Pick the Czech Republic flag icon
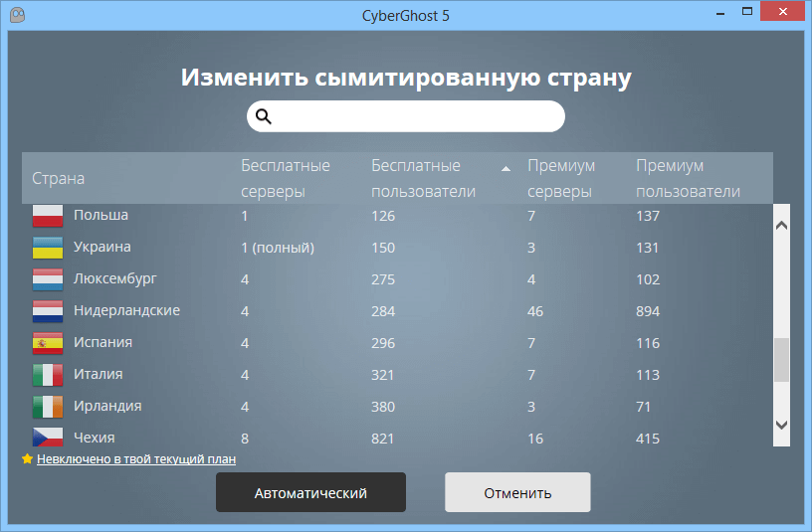The height and width of the screenshot is (532, 812). 48,438
